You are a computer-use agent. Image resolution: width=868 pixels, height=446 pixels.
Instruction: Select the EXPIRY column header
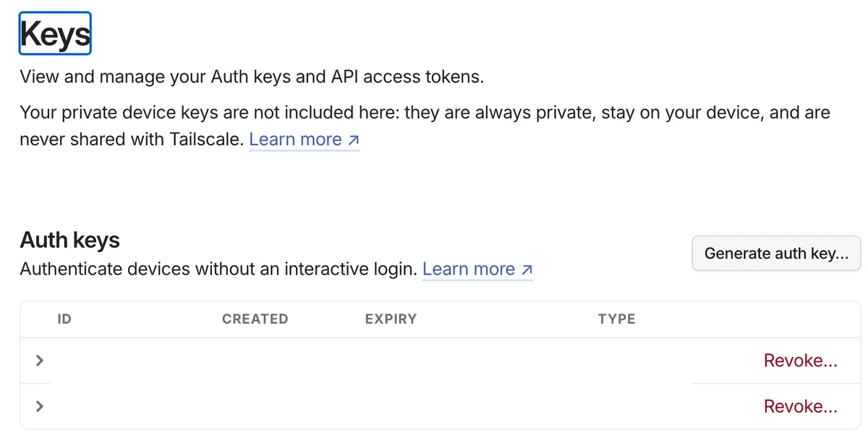tap(391, 319)
